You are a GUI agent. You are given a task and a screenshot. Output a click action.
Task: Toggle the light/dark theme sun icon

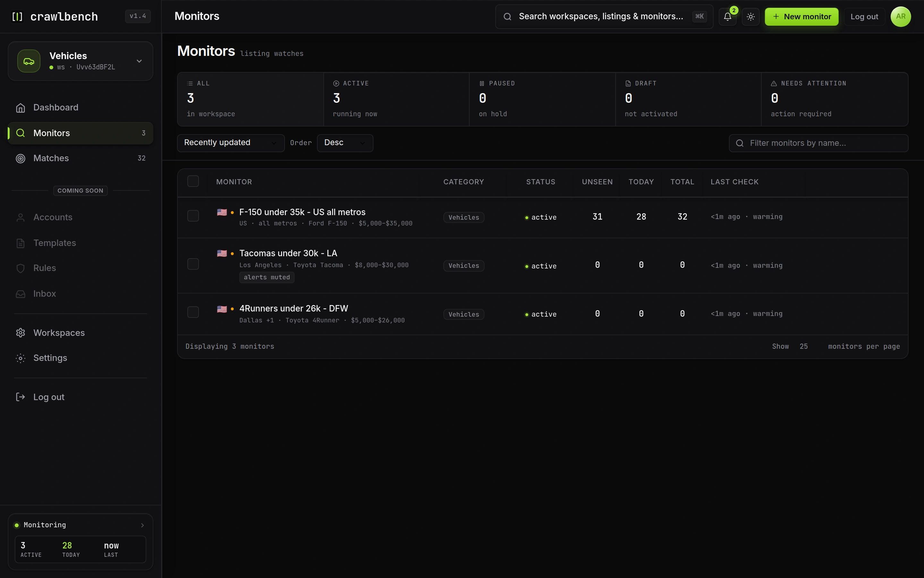point(750,16)
